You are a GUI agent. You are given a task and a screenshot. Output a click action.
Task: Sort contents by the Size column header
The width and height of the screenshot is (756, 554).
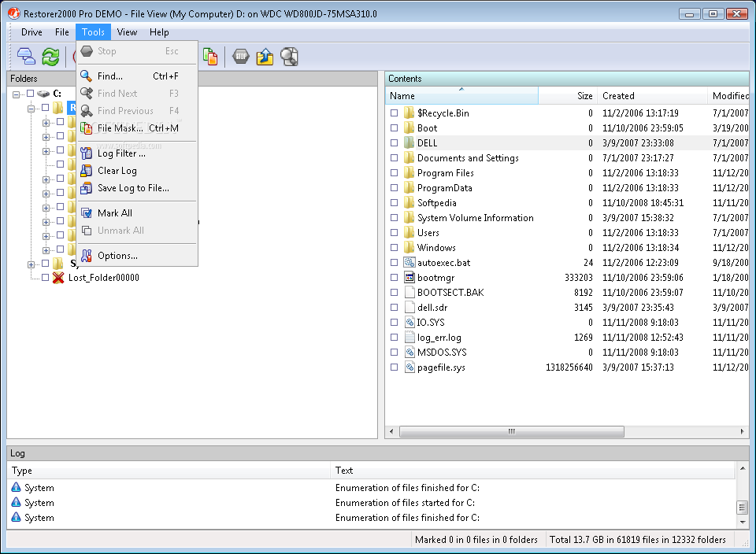pyautogui.click(x=568, y=96)
